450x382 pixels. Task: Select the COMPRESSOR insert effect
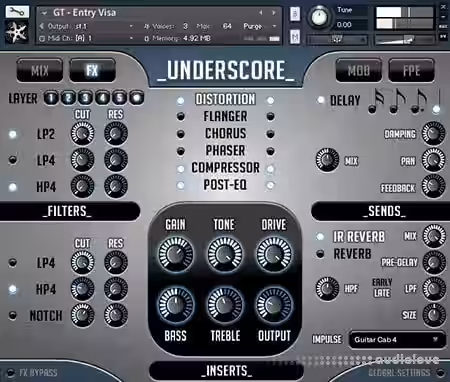225,168
